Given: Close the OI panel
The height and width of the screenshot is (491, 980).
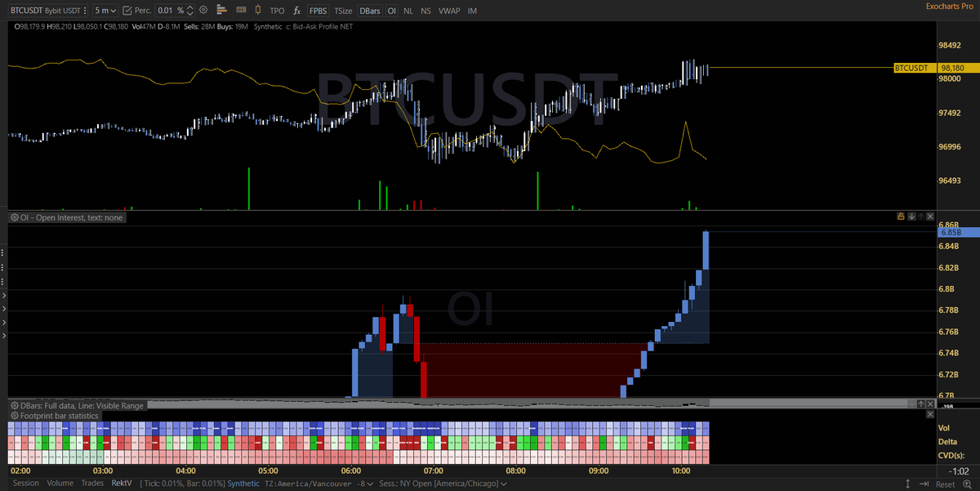Looking at the screenshot, I should (x=930, y=216).
